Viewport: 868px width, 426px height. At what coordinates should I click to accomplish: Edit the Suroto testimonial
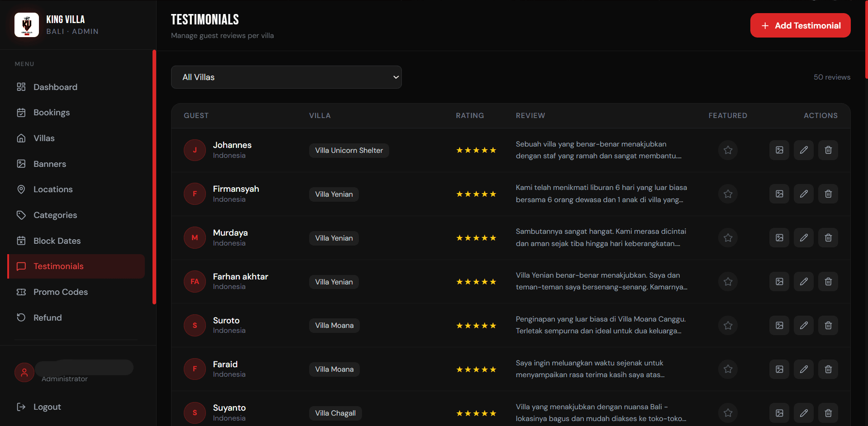pyautogui.click(x=804, y=326)
